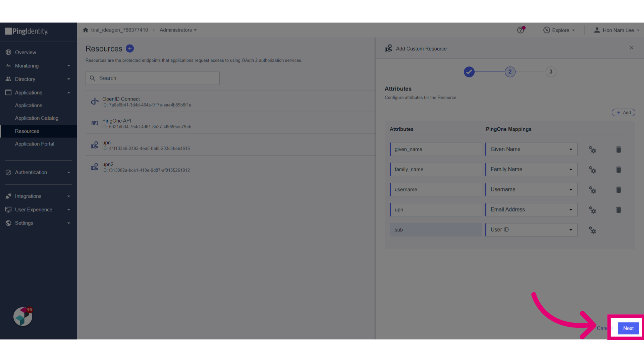The width and height of the screenshot is (644, 362).
Task: Expand the Authentication menu
Action: [39, 172]
